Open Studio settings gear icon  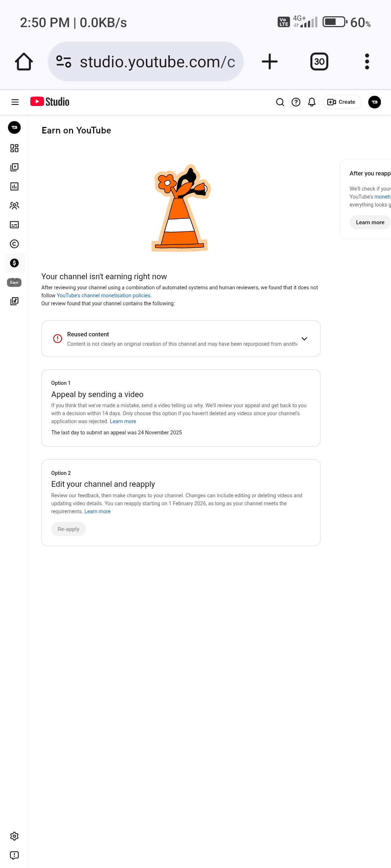14,836
